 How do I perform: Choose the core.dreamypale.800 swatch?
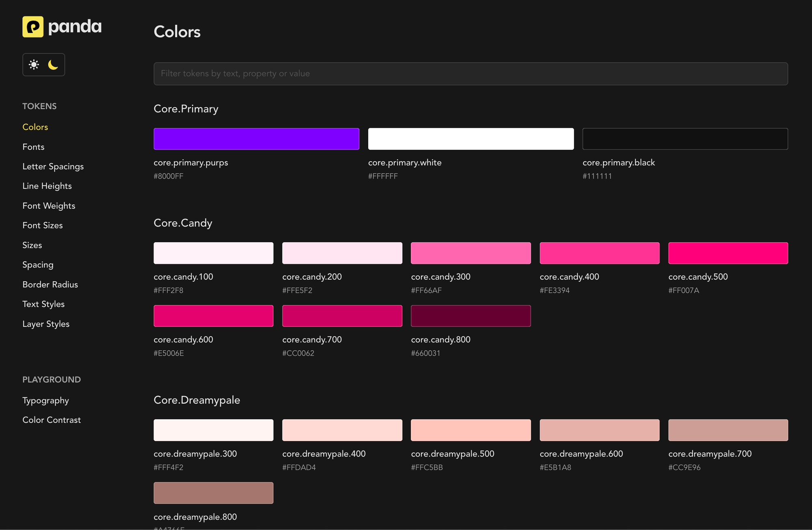(x=214, y=493)
